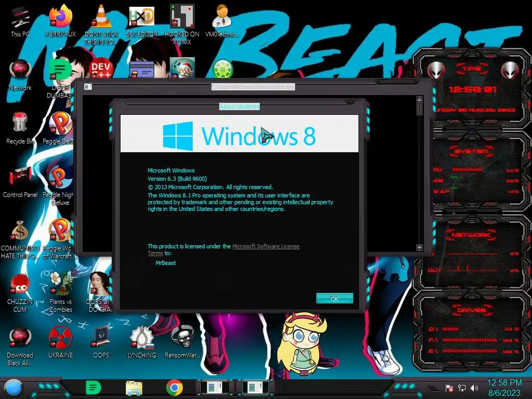Click the About Windows title bar text
This screenshot has height=399, width=532.
tap(240, 107)
